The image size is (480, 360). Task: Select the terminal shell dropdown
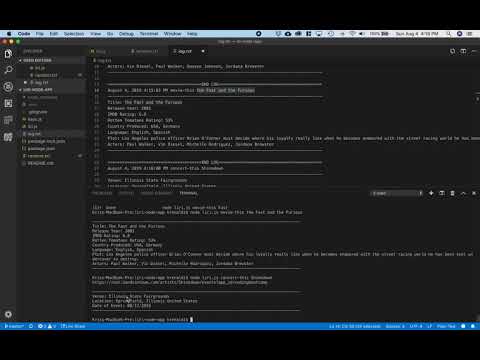397,193
